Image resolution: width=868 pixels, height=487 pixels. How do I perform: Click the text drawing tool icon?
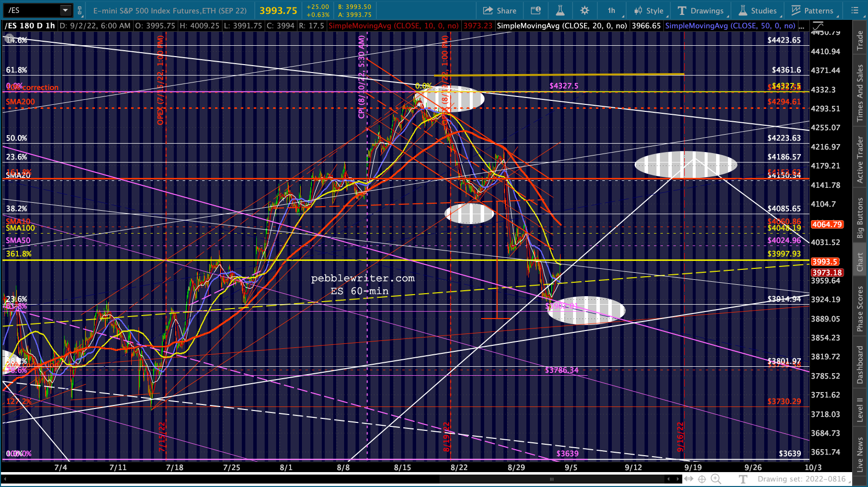click(x=743, y=479)
